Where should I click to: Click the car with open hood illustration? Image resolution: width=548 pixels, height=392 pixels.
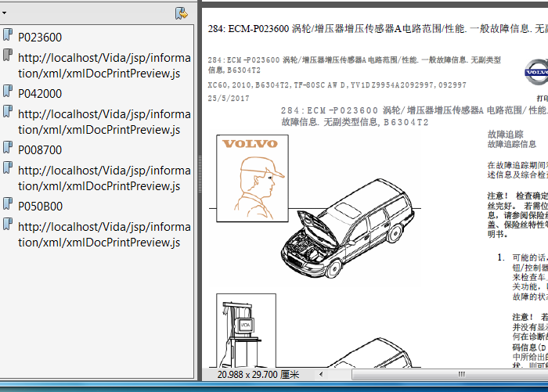pyautogui.click(x=348, y=228)
